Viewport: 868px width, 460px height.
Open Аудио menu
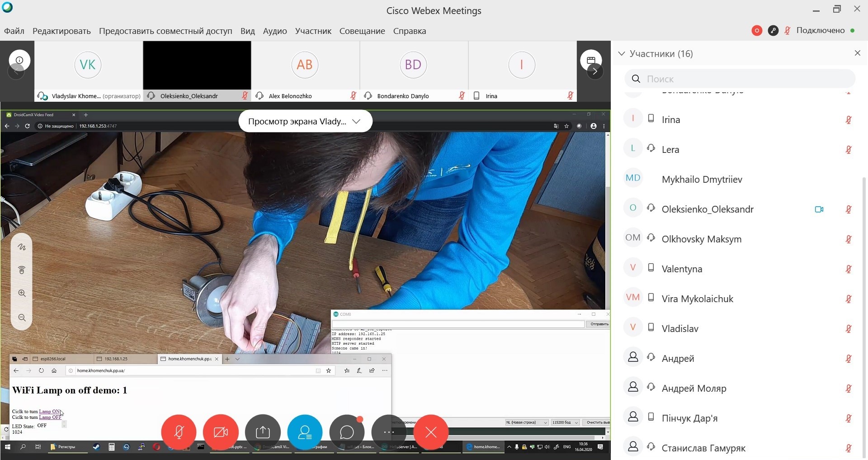(x=275, y=31)
